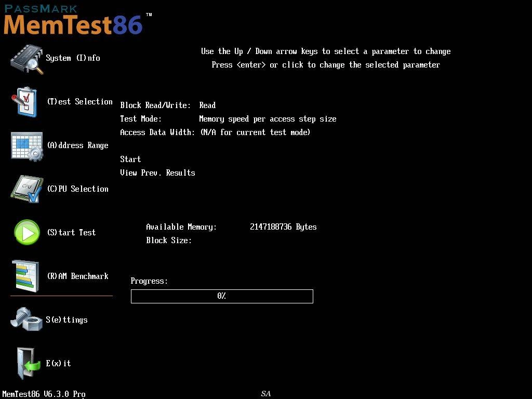Open the S(e)ttings menu label
Image resolution: width=532 pixels, height=399 pixels.
66,320
